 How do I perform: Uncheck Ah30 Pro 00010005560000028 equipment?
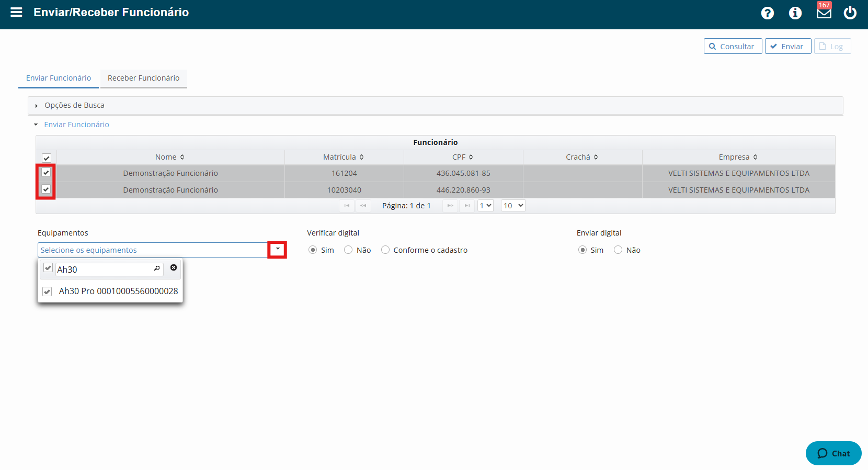[x=47, y=292]
